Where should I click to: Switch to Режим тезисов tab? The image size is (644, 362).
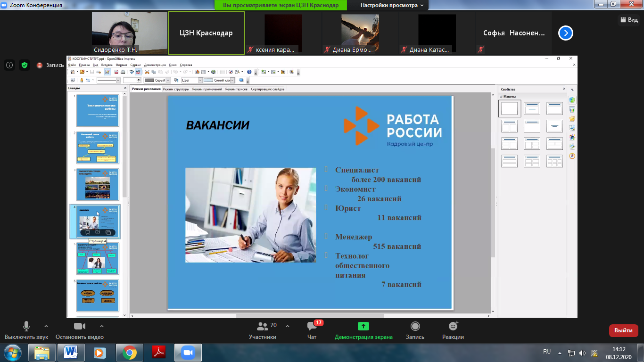[x=236, y=89]
